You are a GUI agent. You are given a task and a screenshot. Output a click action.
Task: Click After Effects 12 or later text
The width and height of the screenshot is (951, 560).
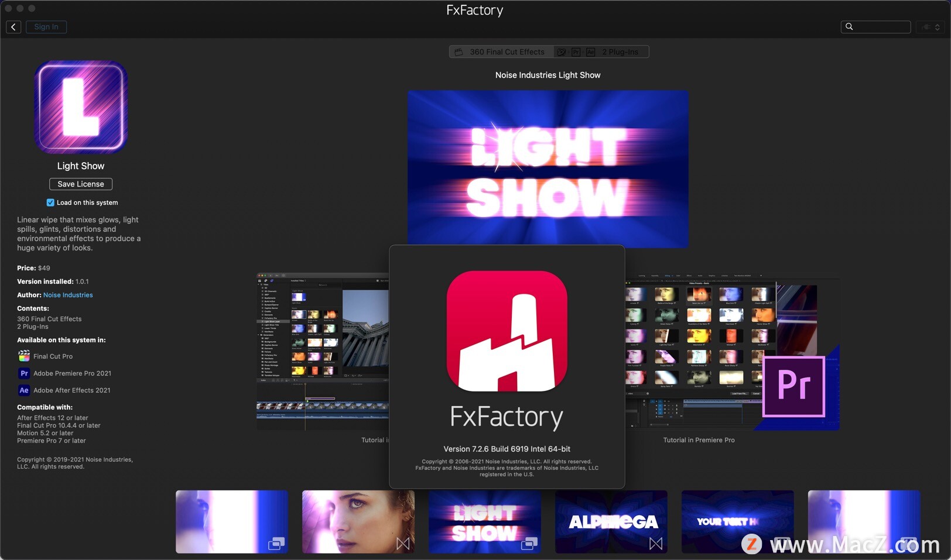(x=53, y=418)
